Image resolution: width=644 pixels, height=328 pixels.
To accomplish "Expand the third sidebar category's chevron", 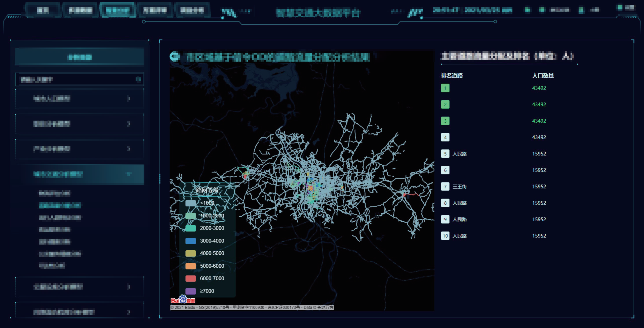I will coord(129,149).
